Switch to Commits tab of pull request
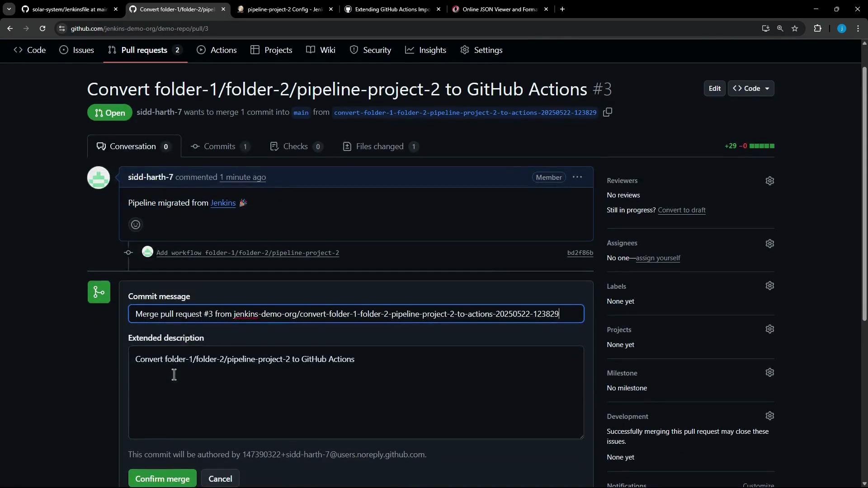This screenshot has height=488, width=868. 220,146
